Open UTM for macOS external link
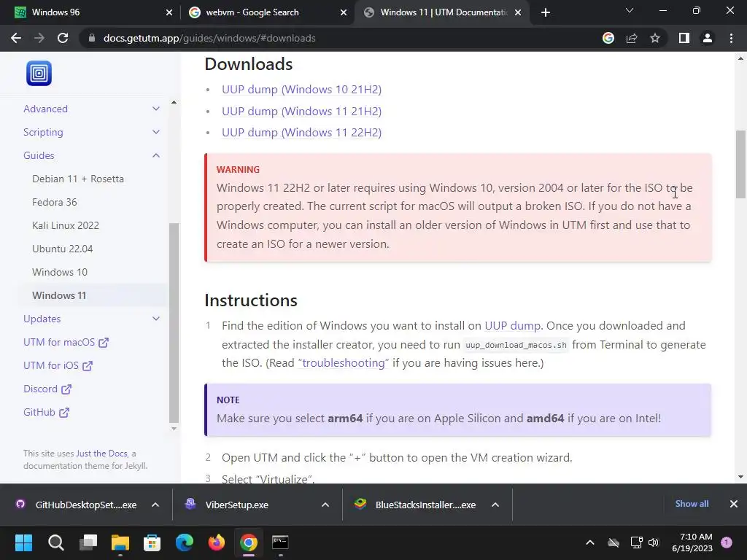 point(66,342)
